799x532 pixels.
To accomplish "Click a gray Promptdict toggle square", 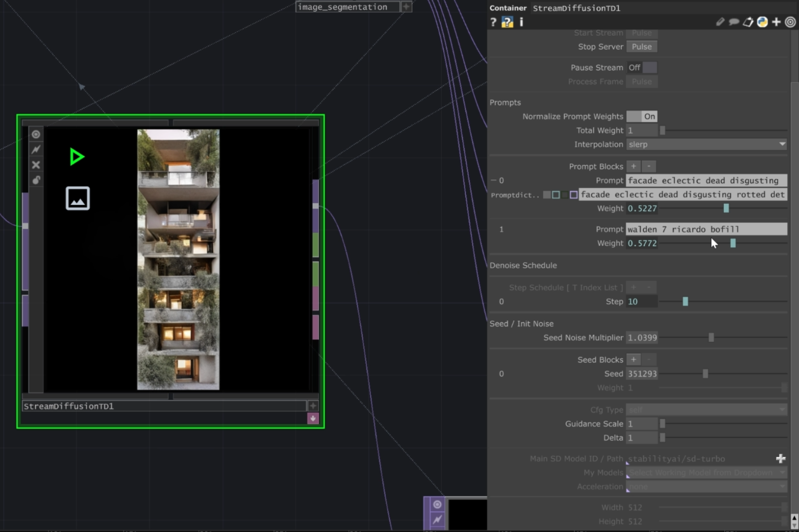I will click(546, 195).
